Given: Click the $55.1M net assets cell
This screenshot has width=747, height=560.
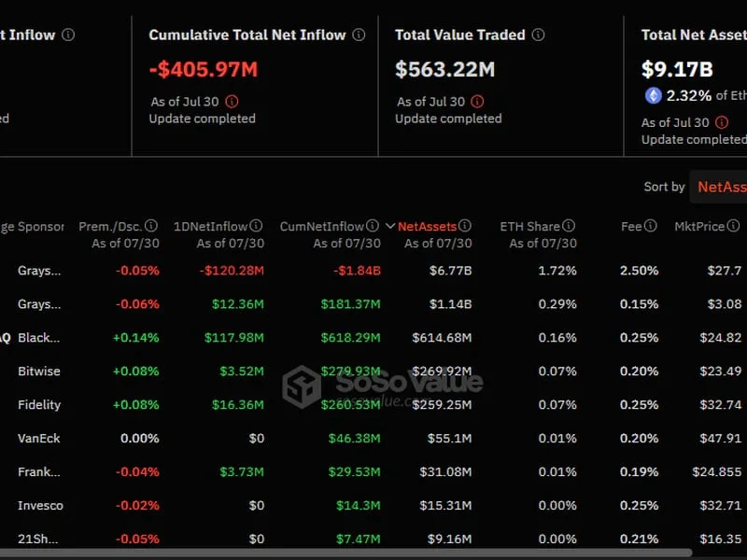Looking at the screenshot, I should [x=450, y=438].
